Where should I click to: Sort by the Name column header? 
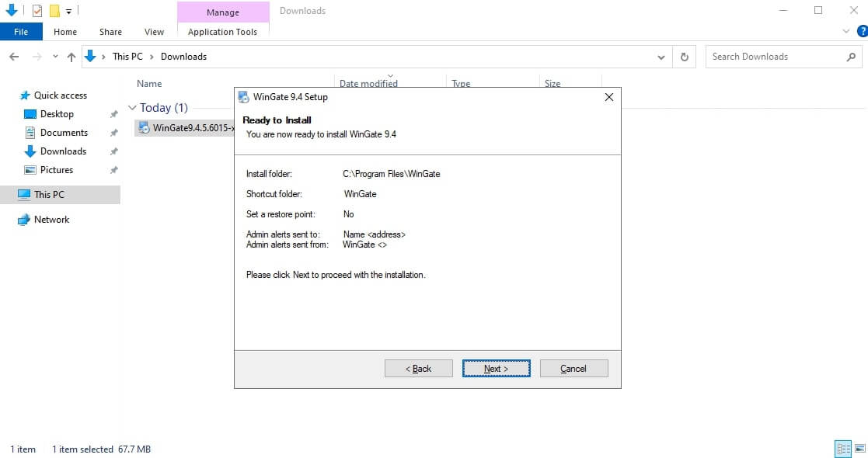149,84
